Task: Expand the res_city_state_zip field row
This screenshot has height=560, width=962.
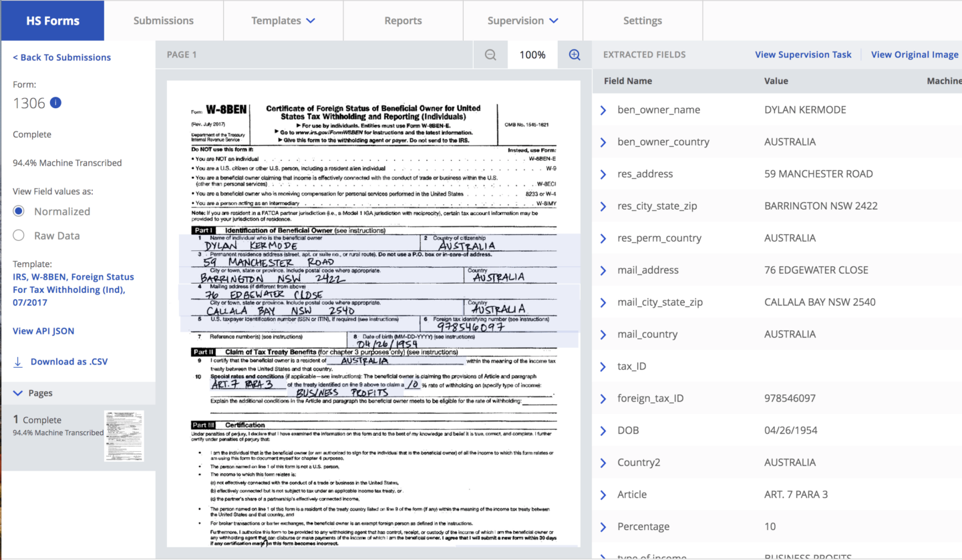Action: click(603, 206)
